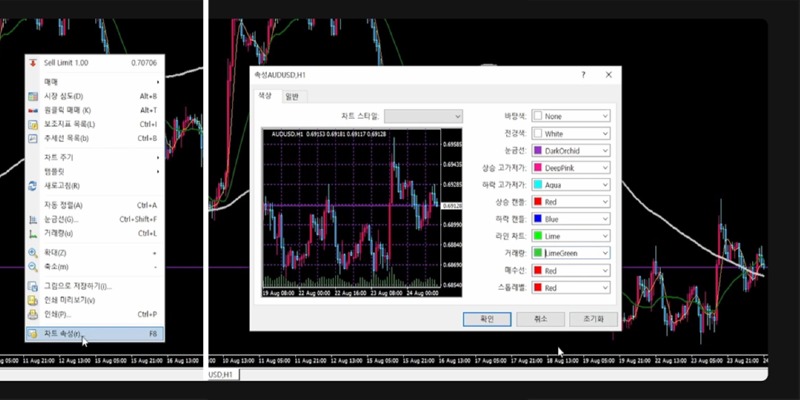
Task: Open the 차트 스타일 chart style dropdown
Action: (424, 116)
